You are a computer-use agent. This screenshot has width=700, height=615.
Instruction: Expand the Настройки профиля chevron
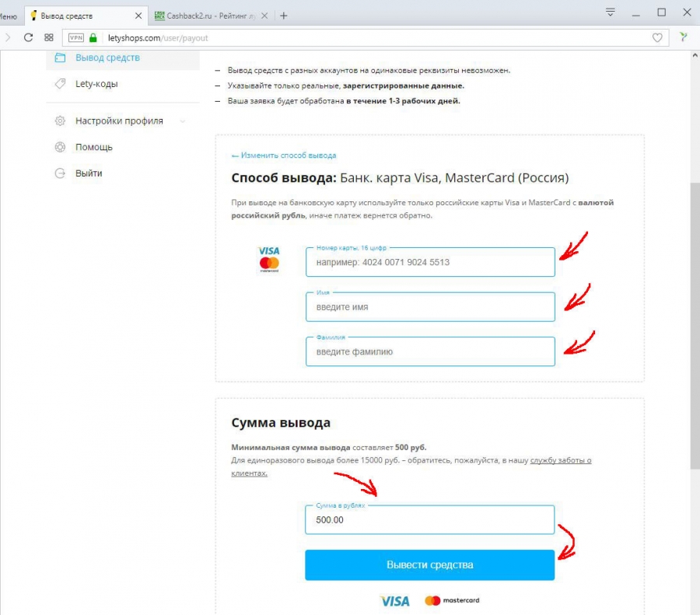(x=183, y=121)
